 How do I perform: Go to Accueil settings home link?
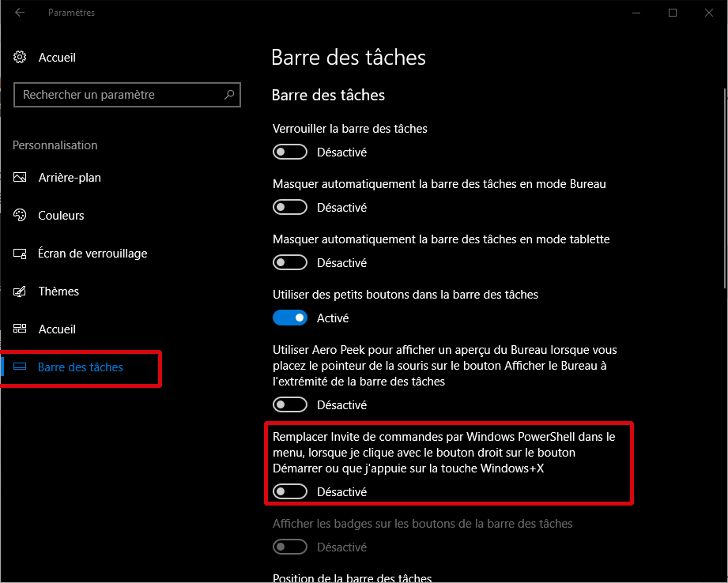click(x=57, y=58)
